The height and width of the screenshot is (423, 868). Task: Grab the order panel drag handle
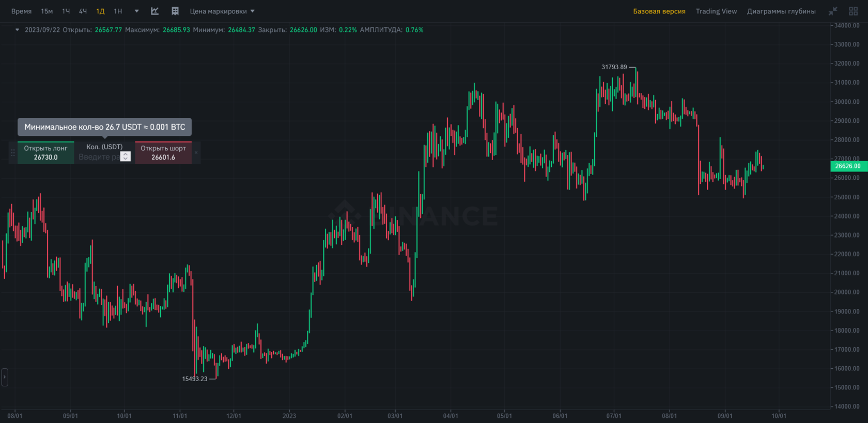pos(13,153)
